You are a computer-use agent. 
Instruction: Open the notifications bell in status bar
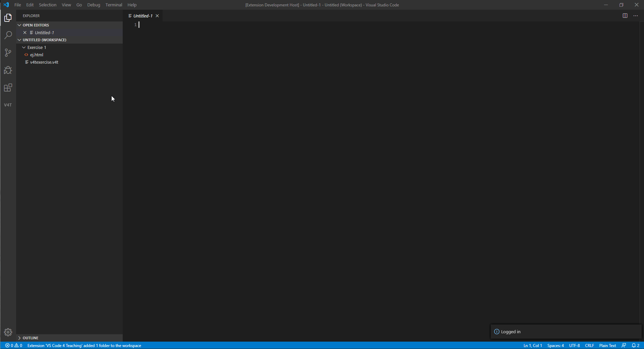coord(636,345)
